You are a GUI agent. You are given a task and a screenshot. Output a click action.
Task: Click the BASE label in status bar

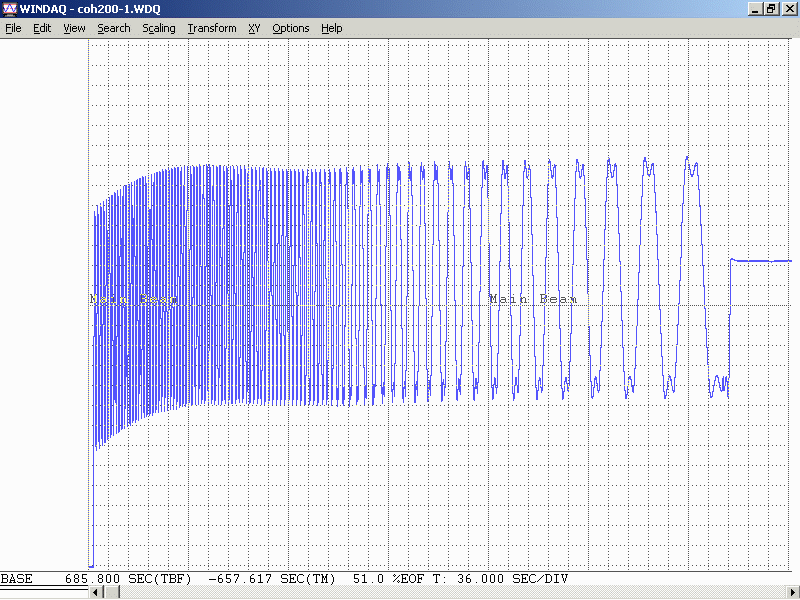(x=16, y=579)
